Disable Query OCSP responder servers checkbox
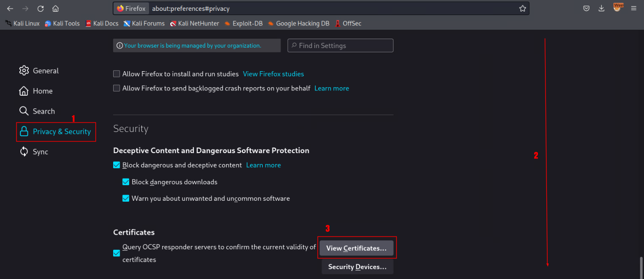 (116, 253)
